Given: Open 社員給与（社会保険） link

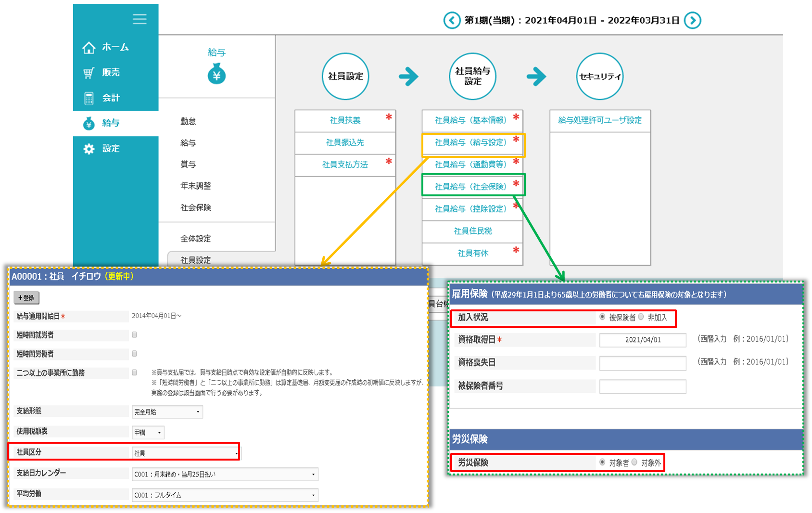Looking at the screenshot, I should point(470,186).
